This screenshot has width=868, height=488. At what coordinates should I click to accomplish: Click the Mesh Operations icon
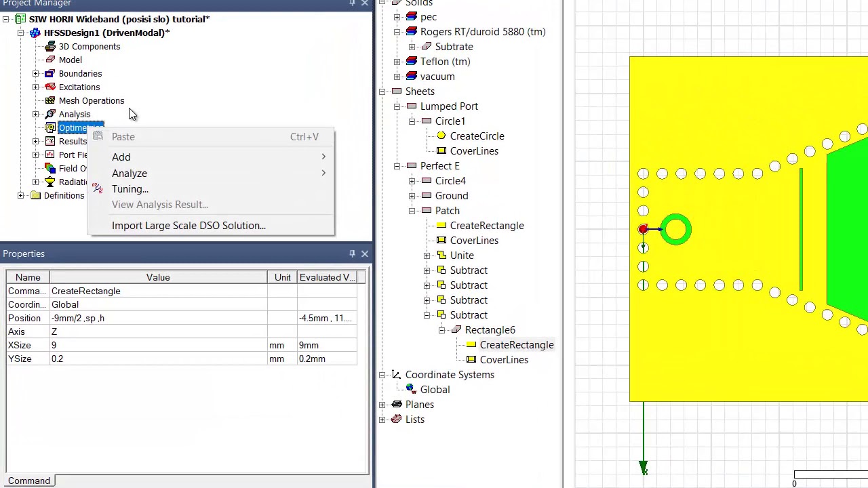click(50, 100)
